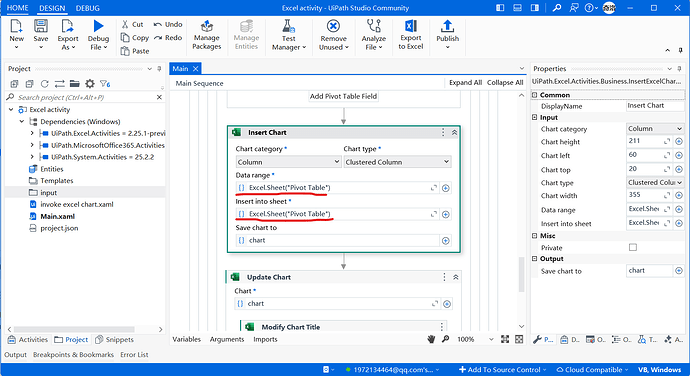The width and height of the screenshot is (690, 376).
Task: Open Chart category Column dropdown in activity
Action: coord(288,162)
